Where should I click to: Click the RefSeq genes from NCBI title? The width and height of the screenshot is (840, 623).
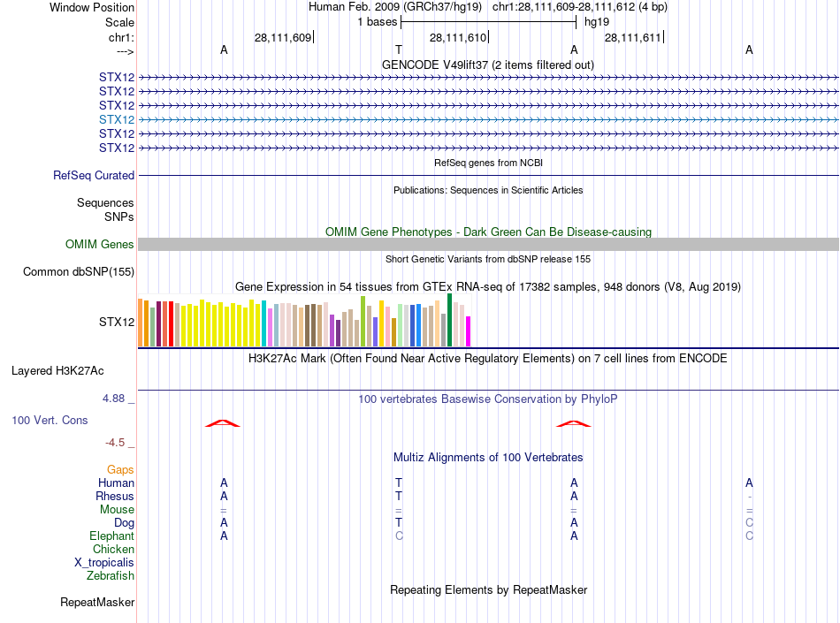[x=488, y=163]
